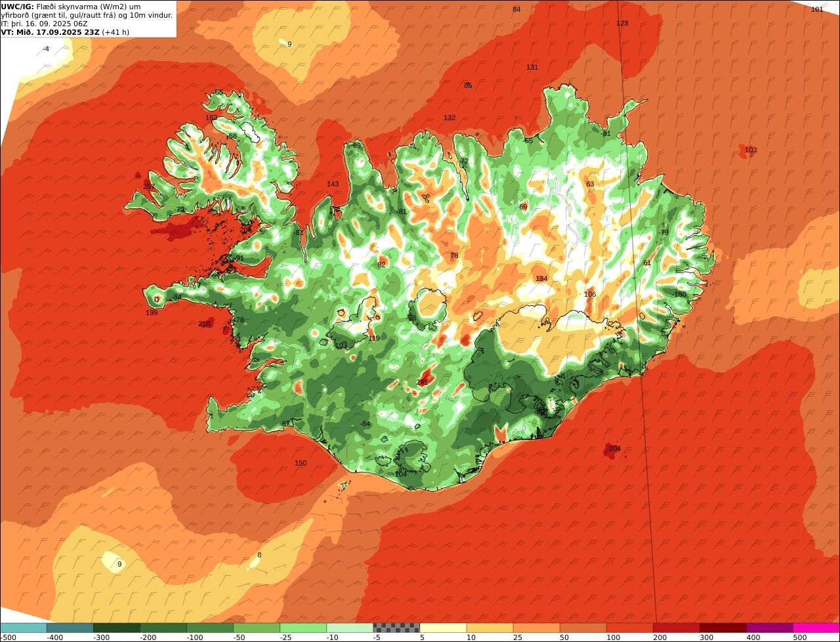Image resolution: width=840 pixels, height=642 pixels.
Task: Pick the yellow legend swatch between 10 and 25
Action: [x=490, y=628]
